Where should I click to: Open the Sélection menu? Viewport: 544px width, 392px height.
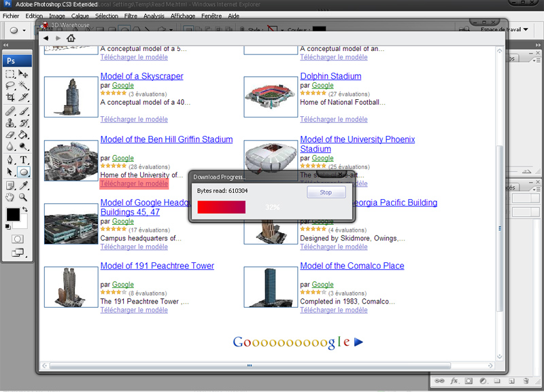pyautogui.click(x=107, y=16)
